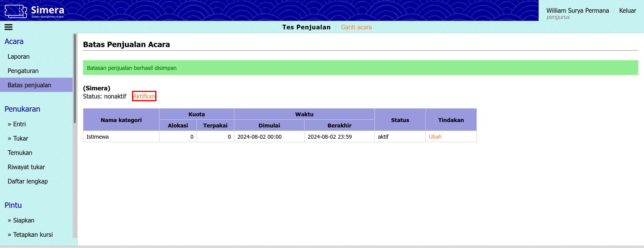The height and width of the screenshot is (248, 644).
Task: Open Temukan in the sidebar
Action: tap(36, 153)
